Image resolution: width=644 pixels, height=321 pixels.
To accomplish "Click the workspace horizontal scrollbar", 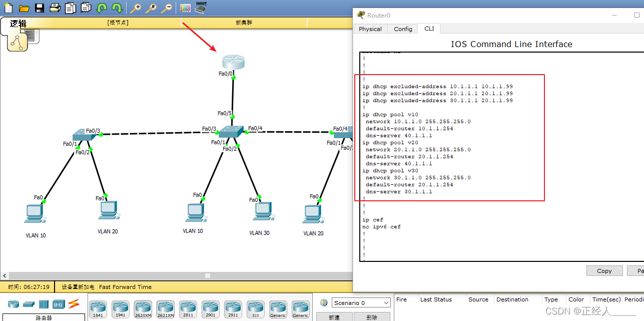I will point(207,275).
